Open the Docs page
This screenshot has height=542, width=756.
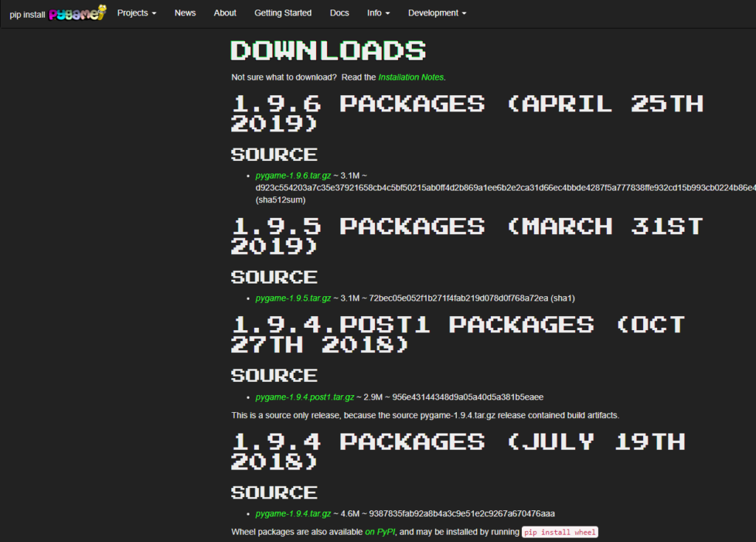pos(340,13)
